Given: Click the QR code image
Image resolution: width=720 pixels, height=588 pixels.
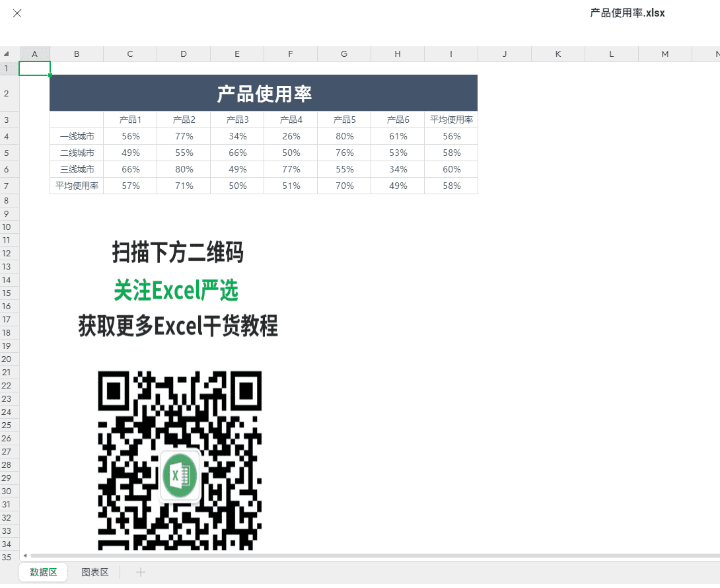Looking at the screenshot, I should pos(180,460).
